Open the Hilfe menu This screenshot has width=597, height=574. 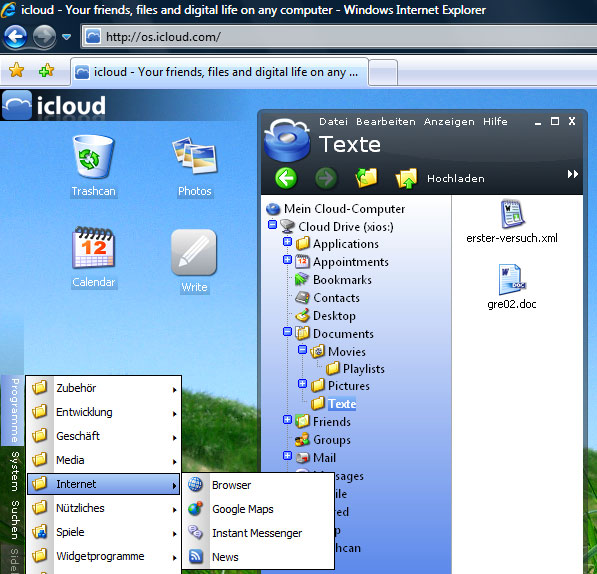[x=495, y=121]
